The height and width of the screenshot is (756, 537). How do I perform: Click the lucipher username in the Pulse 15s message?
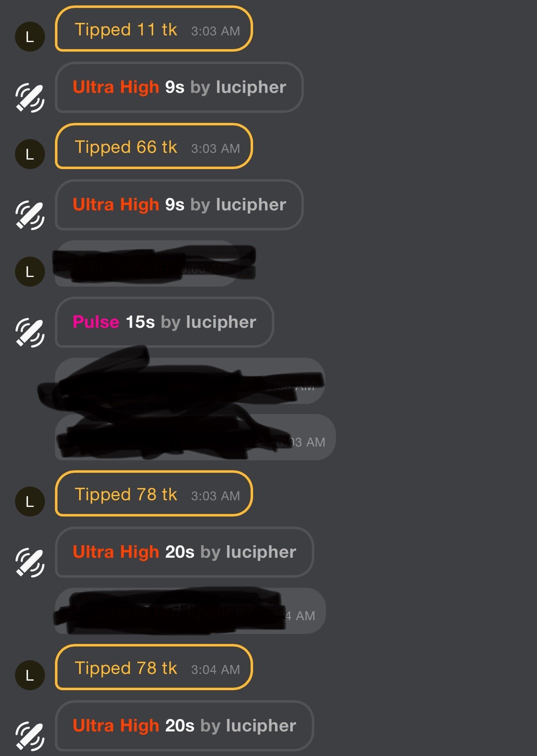click(x=221, y=322)
